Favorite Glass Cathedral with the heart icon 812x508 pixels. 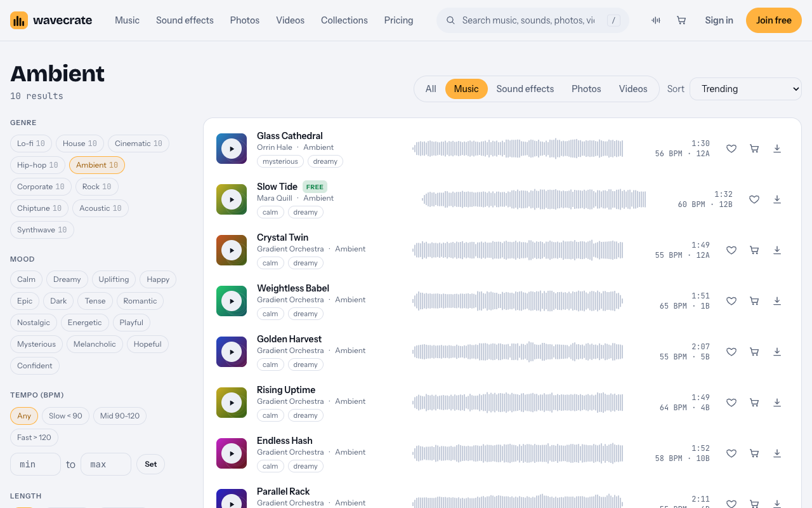click(731, 149)
